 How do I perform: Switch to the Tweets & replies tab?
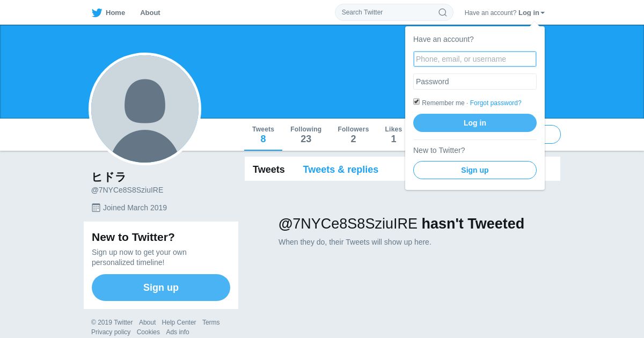[x=341, y=170]
